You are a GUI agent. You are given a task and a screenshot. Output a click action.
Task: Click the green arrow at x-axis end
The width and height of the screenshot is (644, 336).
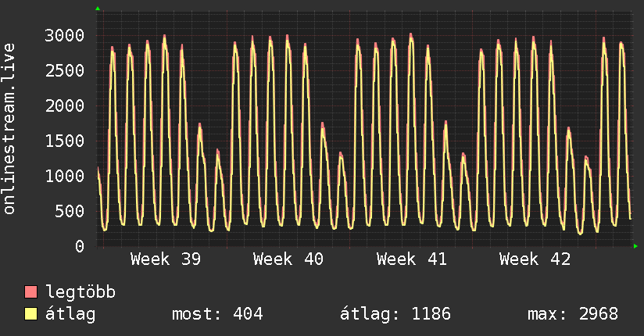(x=635, y=246)
